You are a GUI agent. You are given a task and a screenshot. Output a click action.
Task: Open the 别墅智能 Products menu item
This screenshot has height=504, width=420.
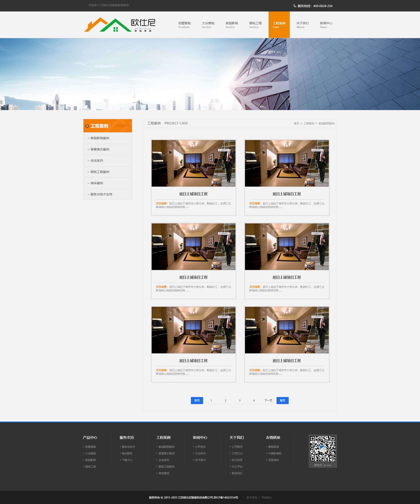click(184, 25)
